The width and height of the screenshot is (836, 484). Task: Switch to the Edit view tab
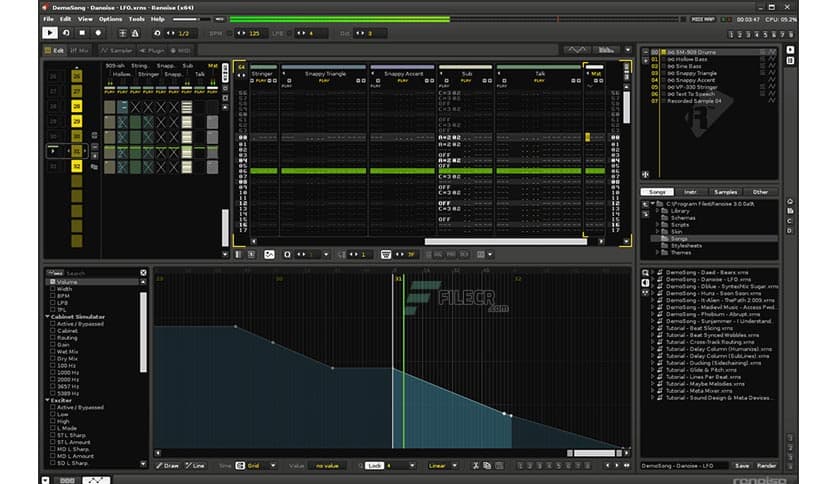pyautogui.click(x=54, y=51)
